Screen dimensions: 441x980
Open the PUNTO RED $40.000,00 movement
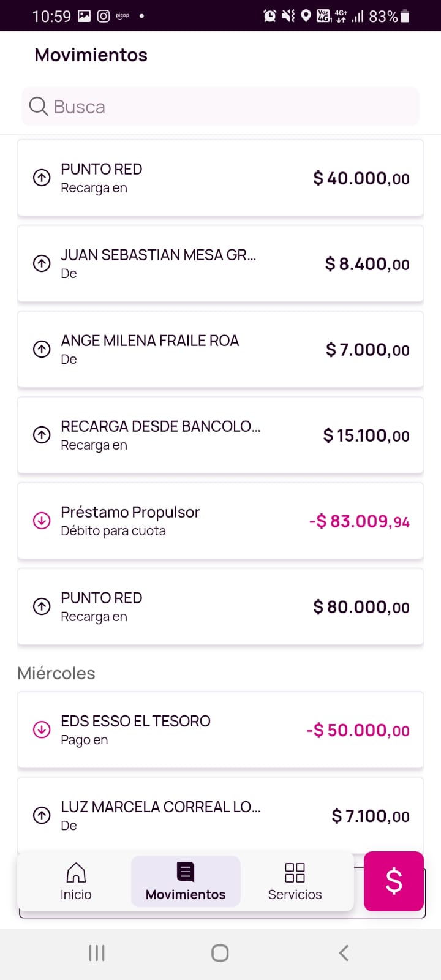(221, 178)
